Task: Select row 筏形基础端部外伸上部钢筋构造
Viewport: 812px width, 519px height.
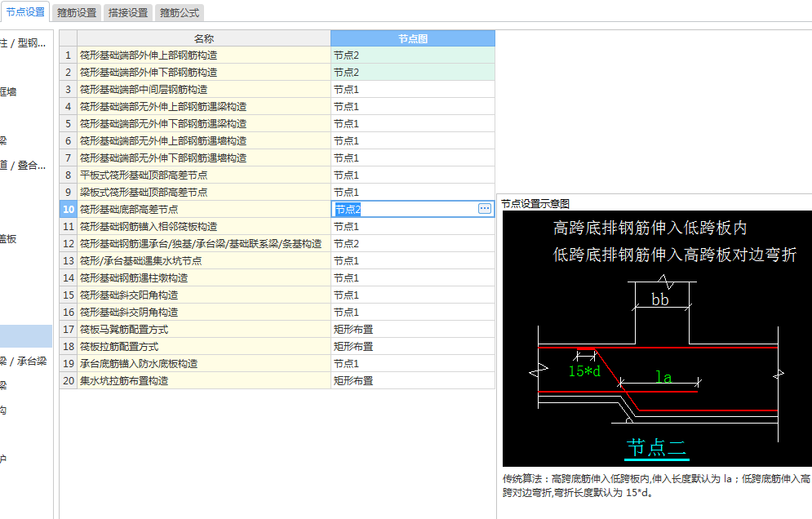Action: click(204, 55)
